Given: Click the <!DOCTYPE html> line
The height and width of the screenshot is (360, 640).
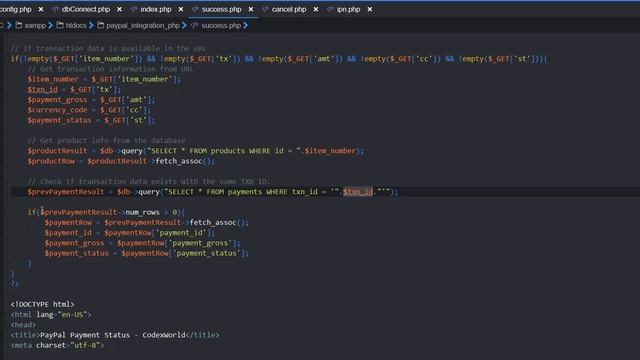Looking at the screenshot, I should click(42, 304).
